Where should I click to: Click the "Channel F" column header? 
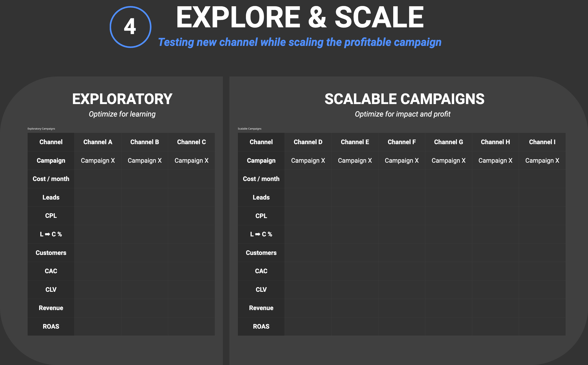click(402, 142)
